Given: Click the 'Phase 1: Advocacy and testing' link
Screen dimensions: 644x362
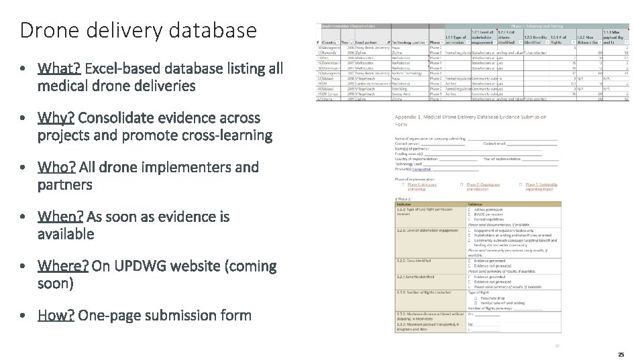Looking at the screenshot, I should 422,187.
